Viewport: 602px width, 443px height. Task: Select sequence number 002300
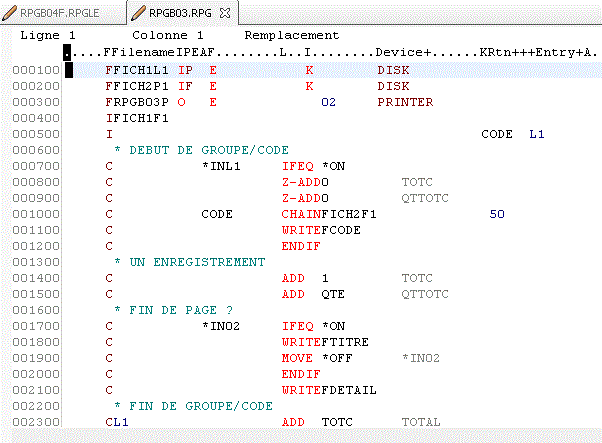(x=36, y=422)
